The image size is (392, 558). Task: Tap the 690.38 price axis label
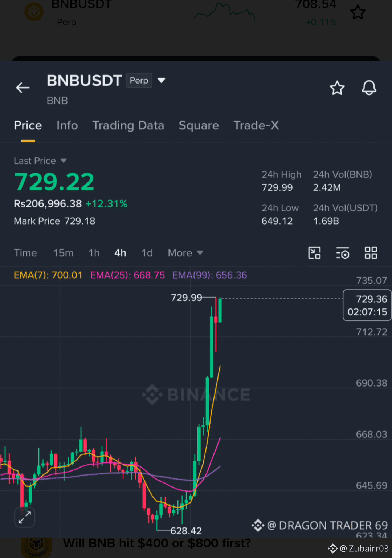click(x=371, y=383)
